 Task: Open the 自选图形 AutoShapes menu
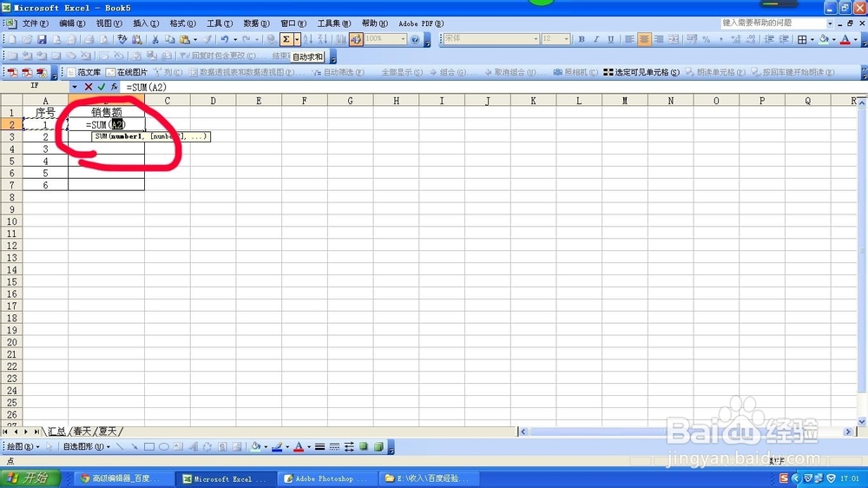(x=86, y=446)
